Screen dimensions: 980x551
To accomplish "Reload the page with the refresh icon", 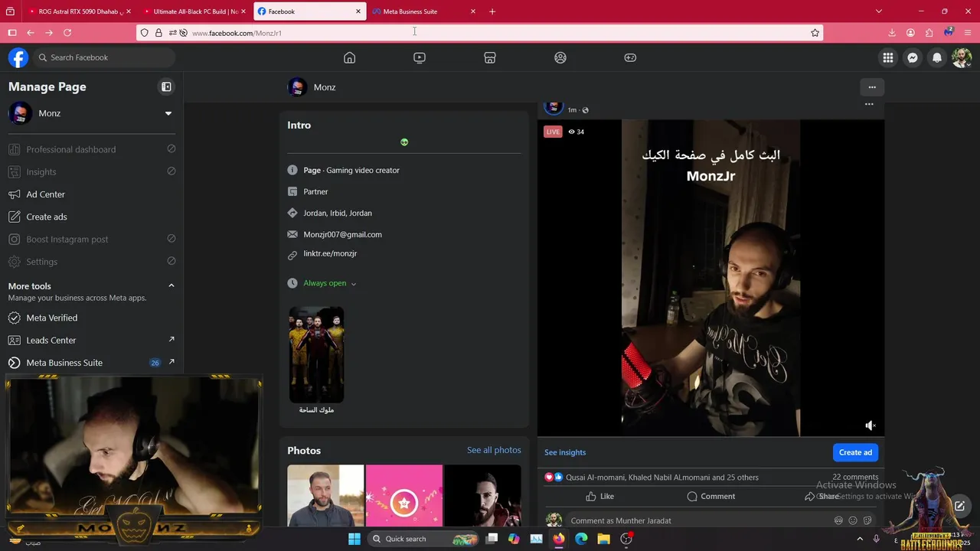I will [67, 33].
